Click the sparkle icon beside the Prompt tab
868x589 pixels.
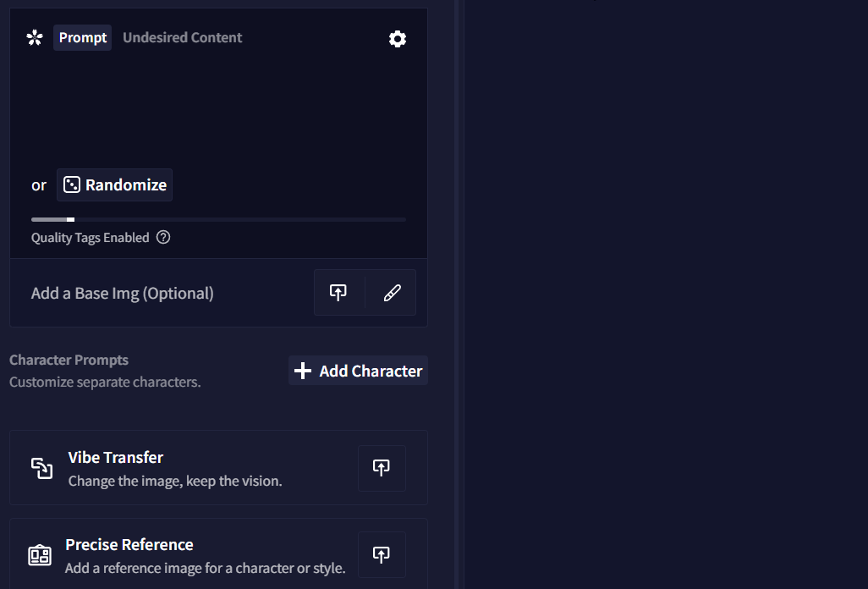pyautogui.click(x=34, y=37)
